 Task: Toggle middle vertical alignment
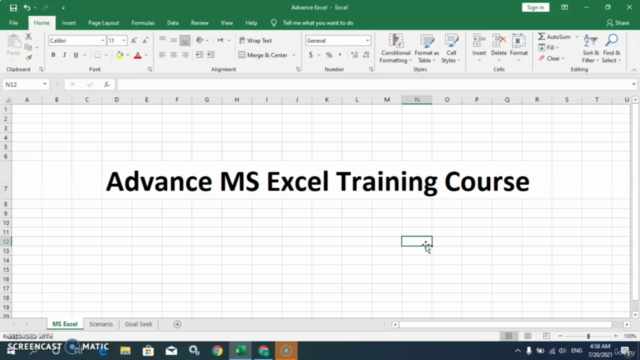pos(173,40)
